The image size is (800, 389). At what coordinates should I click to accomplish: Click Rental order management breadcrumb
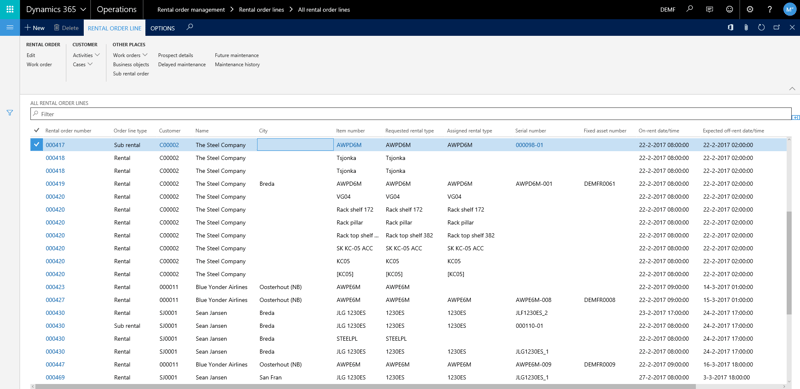click(x=191, y=10)
